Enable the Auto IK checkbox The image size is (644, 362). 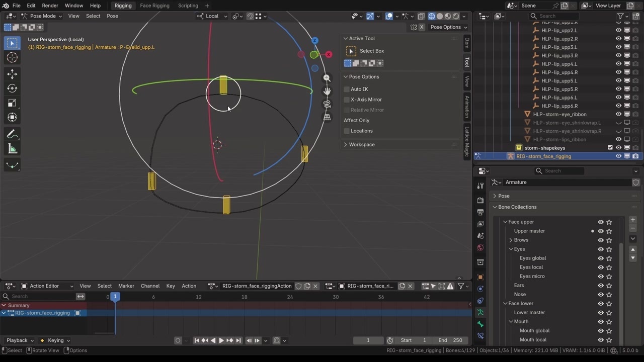[x=347, y=89]
